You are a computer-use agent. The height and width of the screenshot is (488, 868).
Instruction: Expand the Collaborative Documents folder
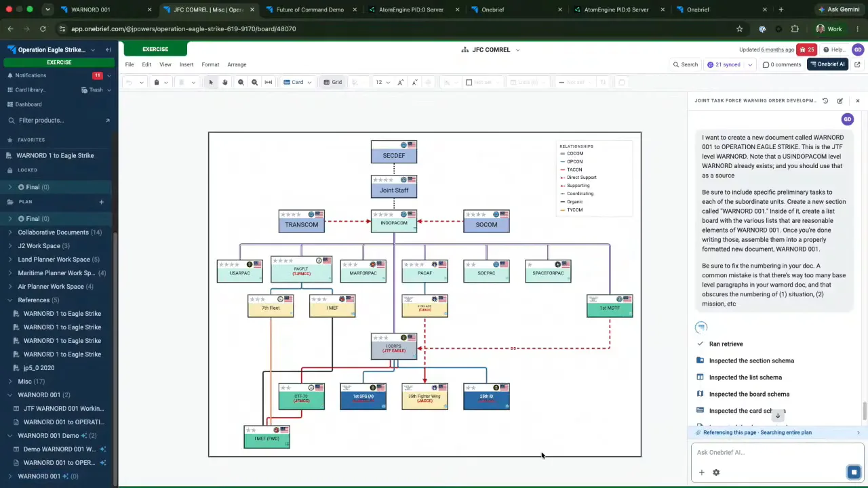tap(10, 232)
